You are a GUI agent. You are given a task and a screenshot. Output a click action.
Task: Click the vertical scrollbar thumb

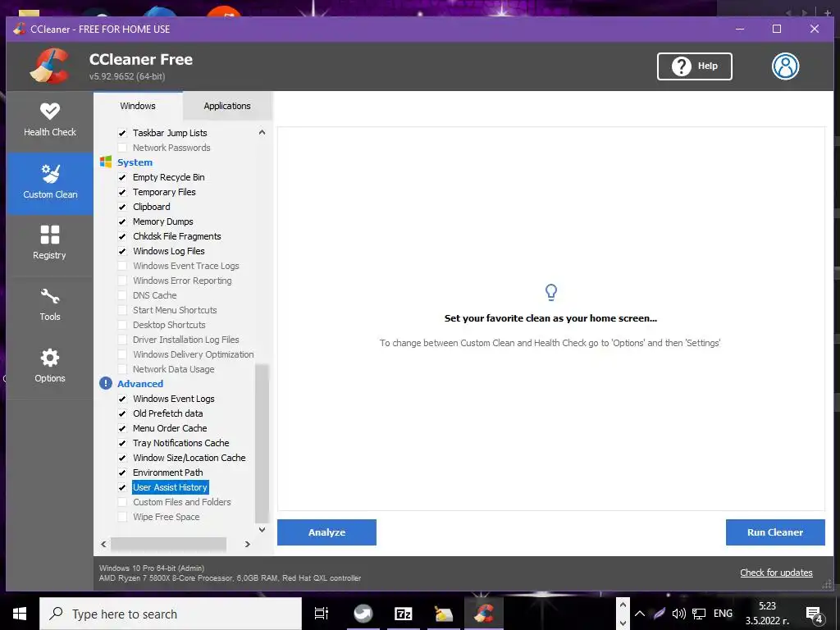point(262,443)
